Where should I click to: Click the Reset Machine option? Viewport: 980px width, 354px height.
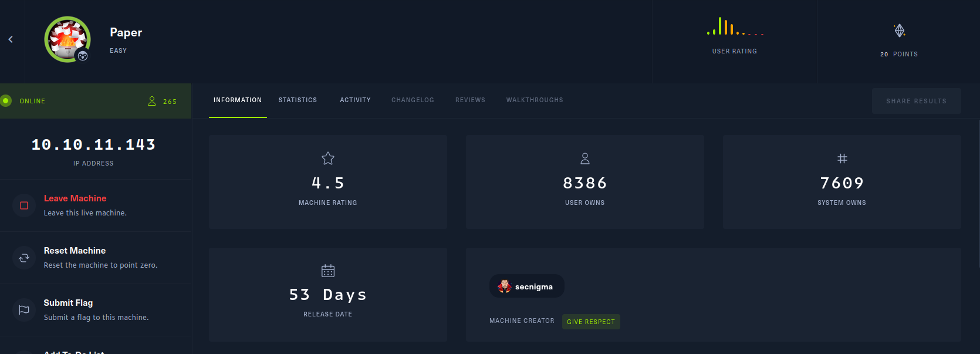[x=75, y=251]
